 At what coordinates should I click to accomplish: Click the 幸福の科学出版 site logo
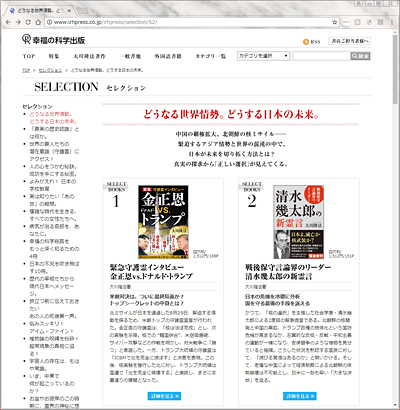pos(54,40)
